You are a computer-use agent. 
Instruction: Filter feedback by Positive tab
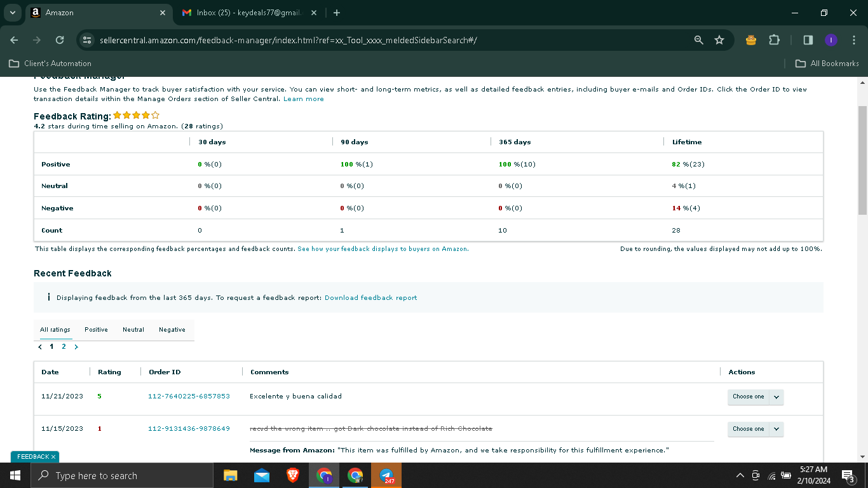pyautogui.click(x=97, y=330)
